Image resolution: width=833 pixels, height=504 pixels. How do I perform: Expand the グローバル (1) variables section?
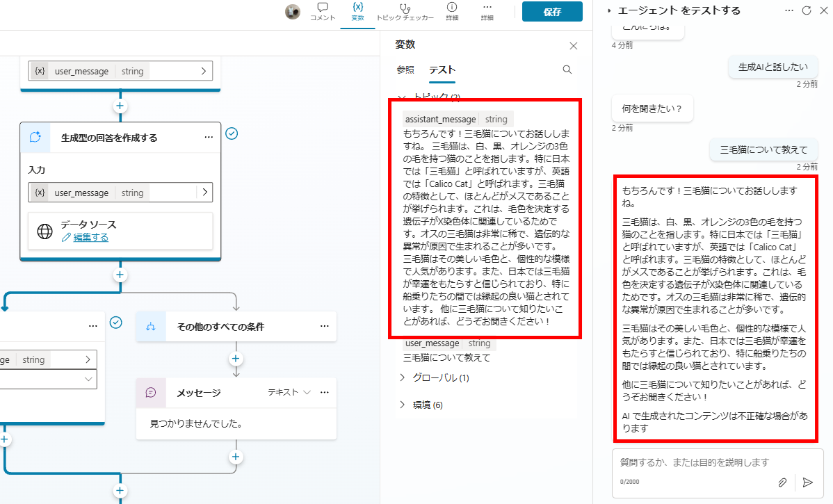tap(403, 377)
